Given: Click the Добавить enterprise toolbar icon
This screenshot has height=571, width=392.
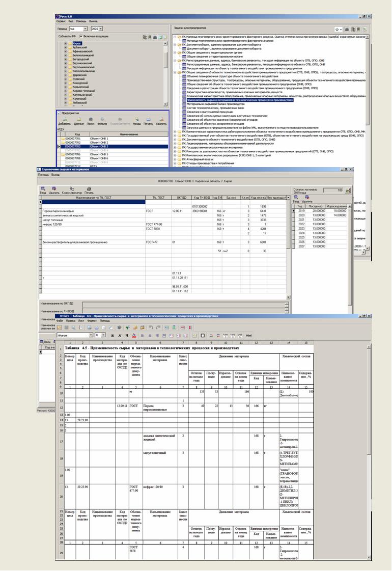Looking at the screenshot, I should point(64,119).
